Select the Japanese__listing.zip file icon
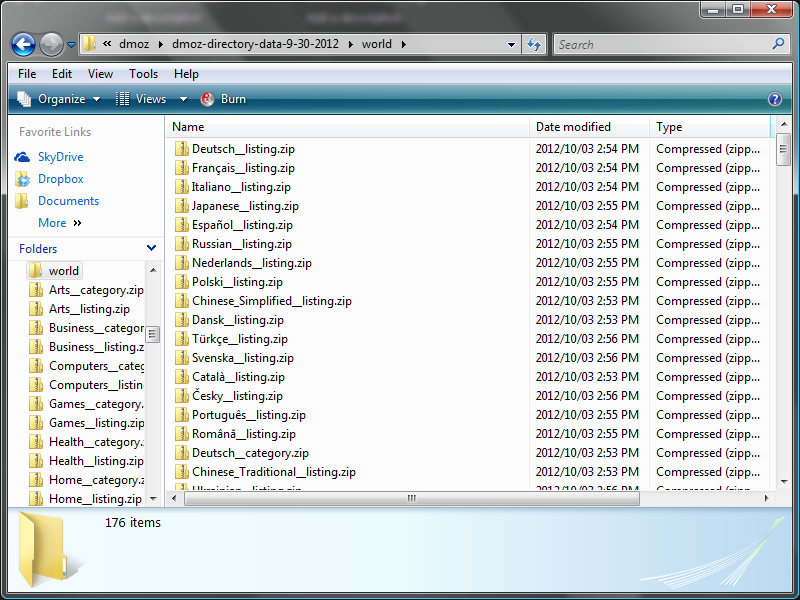Image resolution: width=800 pixels, height=600 pixels. pos(182,206)
